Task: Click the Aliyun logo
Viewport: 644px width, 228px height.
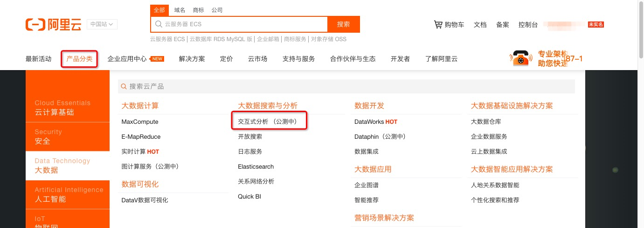Action: coord(53,24)
